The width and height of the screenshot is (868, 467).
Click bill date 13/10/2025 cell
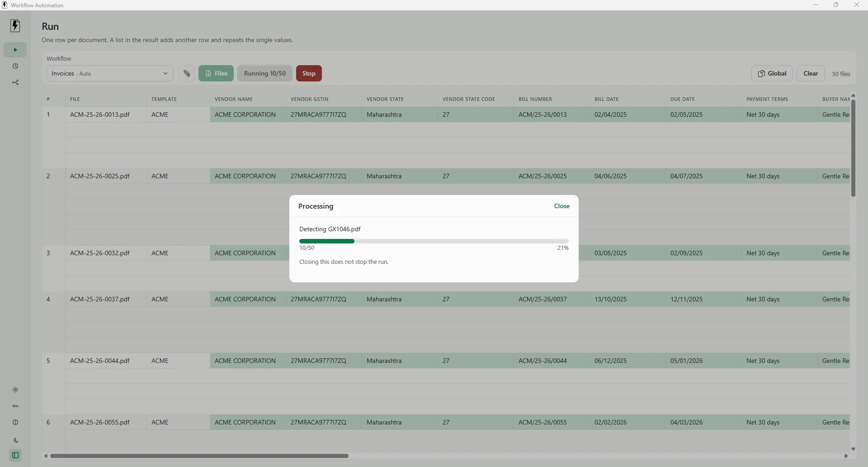(627, 299)
